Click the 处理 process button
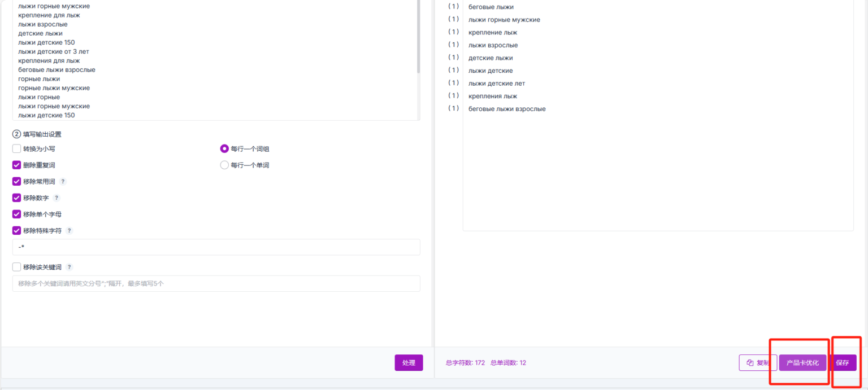The width and height of the screenshot is (868, 390). (409, 363)
